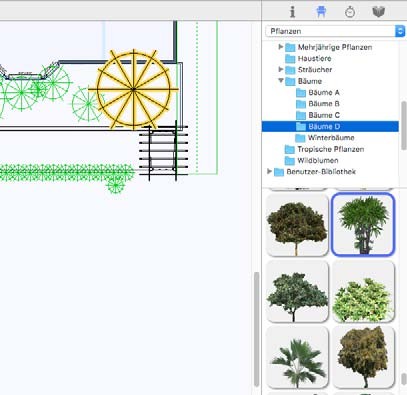Click the thumbnail list scrollbar
407x395 pixels.
(404, 379)
